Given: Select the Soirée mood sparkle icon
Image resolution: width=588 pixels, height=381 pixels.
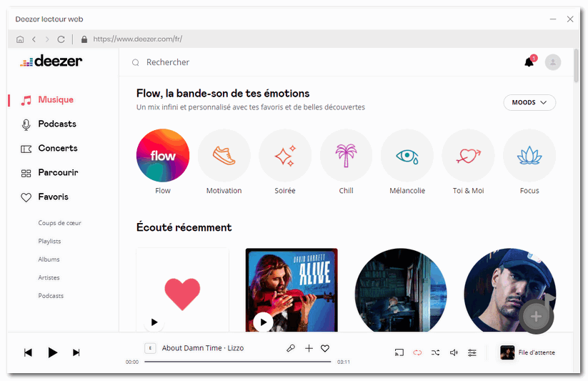Looking at the screenshot, I should point(285,155).
